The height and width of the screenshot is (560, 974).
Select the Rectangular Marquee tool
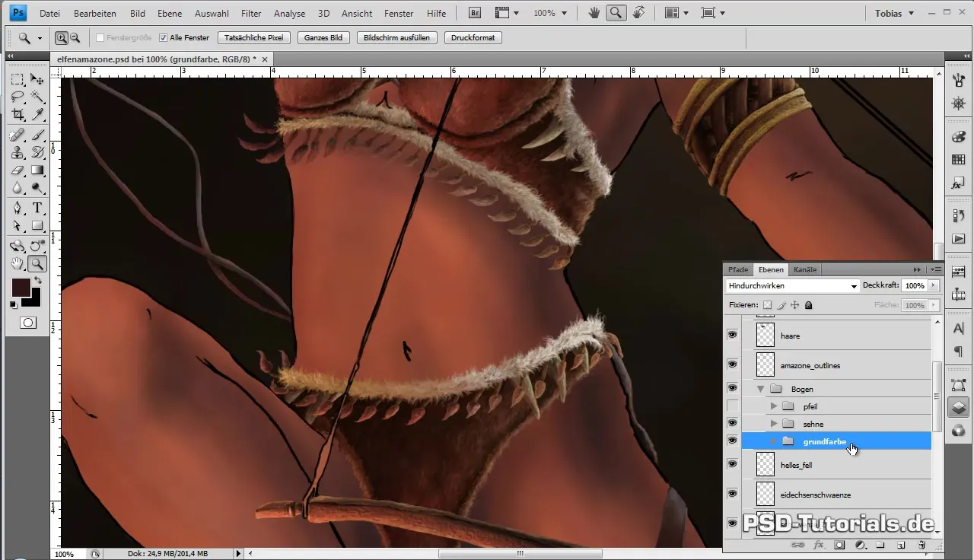(18, 79)
